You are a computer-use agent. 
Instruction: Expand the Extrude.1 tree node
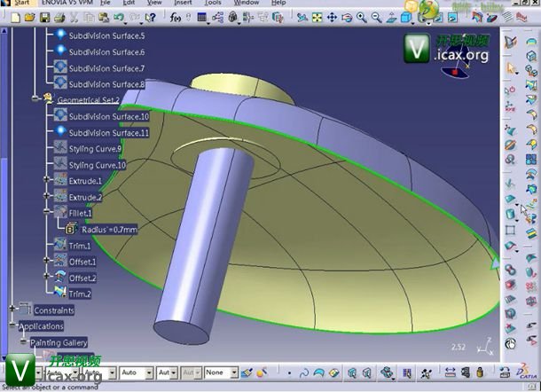tap(48, 181)
